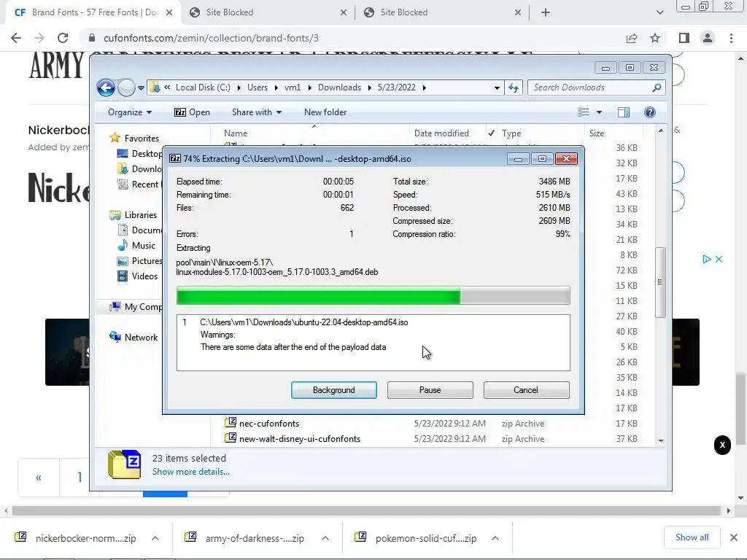The height and width of the screenshot is (560, 747).
Task: Click Explorer back navigation arrow
Action: (x=106, y=87)
